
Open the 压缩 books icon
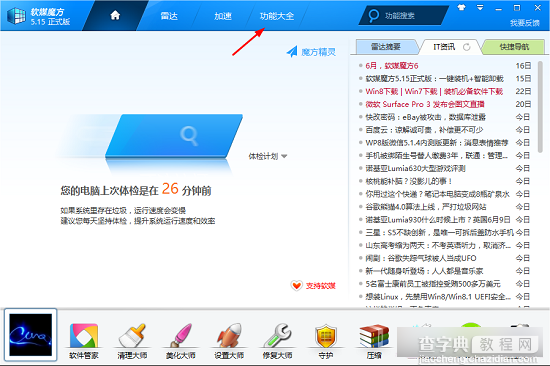(x=374, y=340)
